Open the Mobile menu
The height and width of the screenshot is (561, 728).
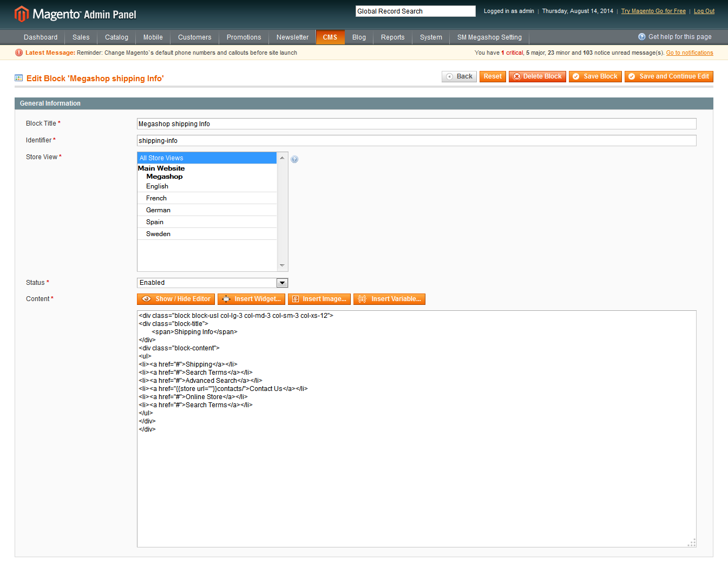tap(153, 37)
